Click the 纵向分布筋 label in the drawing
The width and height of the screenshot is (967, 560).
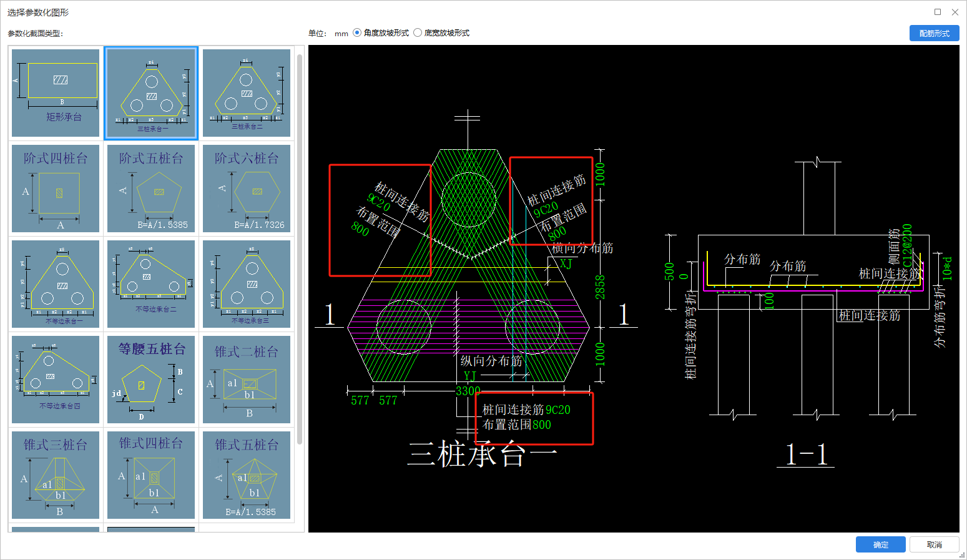click(x=491, y=361)
